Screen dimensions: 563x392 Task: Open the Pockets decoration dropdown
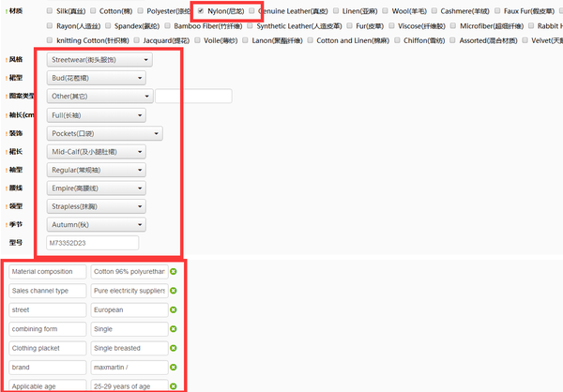pyautogui.click(x=104, y=133)
